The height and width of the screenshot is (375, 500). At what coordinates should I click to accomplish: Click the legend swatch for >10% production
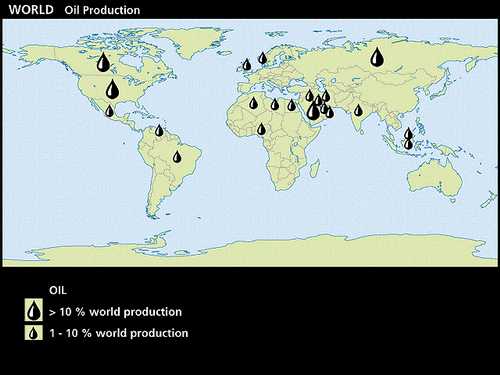click(34, 310)
